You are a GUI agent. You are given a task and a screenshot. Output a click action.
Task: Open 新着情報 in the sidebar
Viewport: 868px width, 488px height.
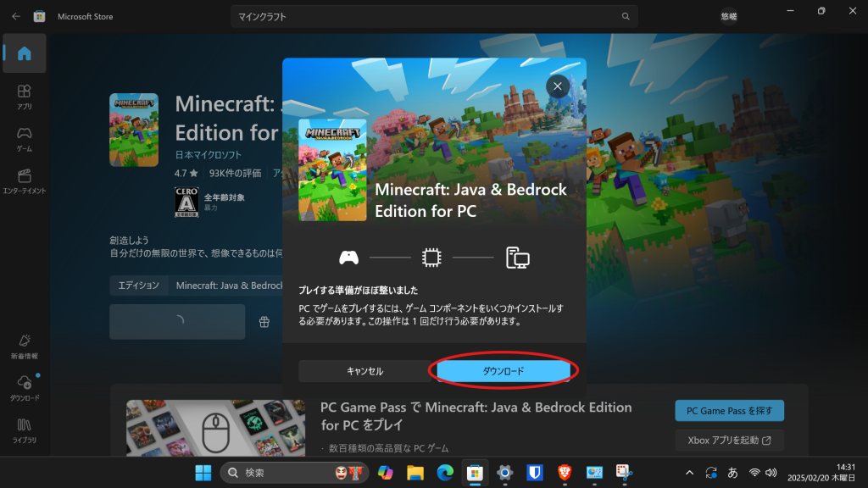click(x=24, y=344)
